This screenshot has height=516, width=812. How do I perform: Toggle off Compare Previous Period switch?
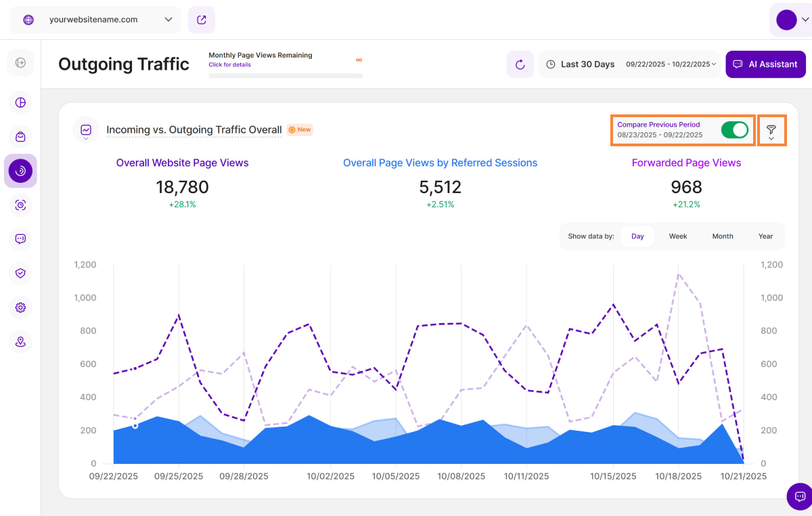coord(734,129)
